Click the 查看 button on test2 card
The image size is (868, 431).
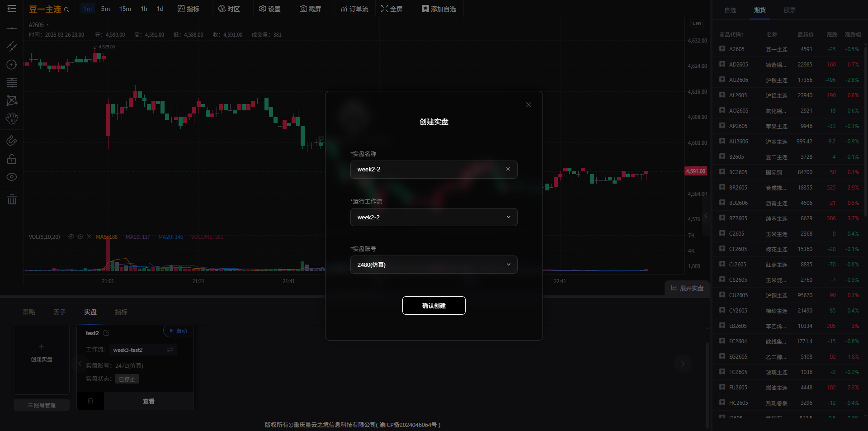[149, 401]
